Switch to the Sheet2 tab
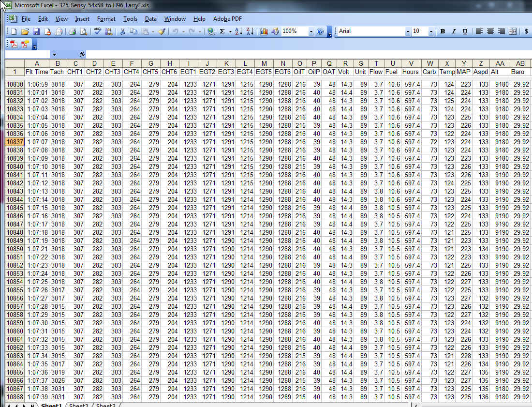The image size is (532, 407). point(78,405)
